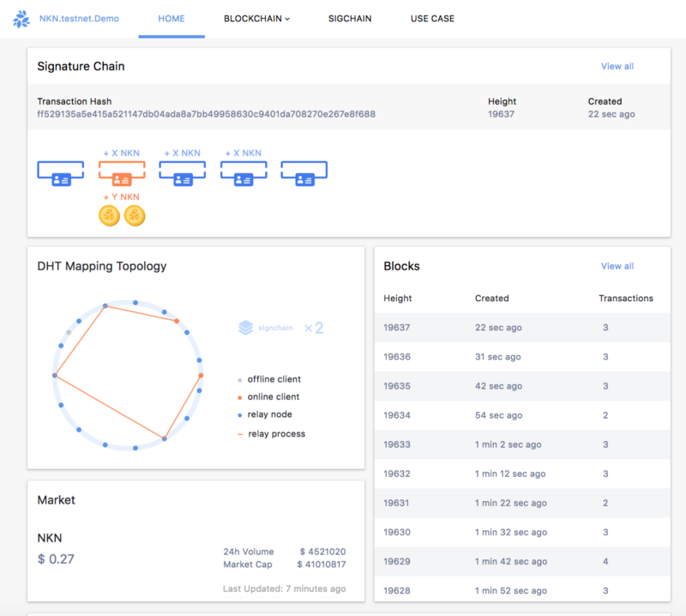Open block 19633 row
The image size is (686, 616).
(522, 444)
